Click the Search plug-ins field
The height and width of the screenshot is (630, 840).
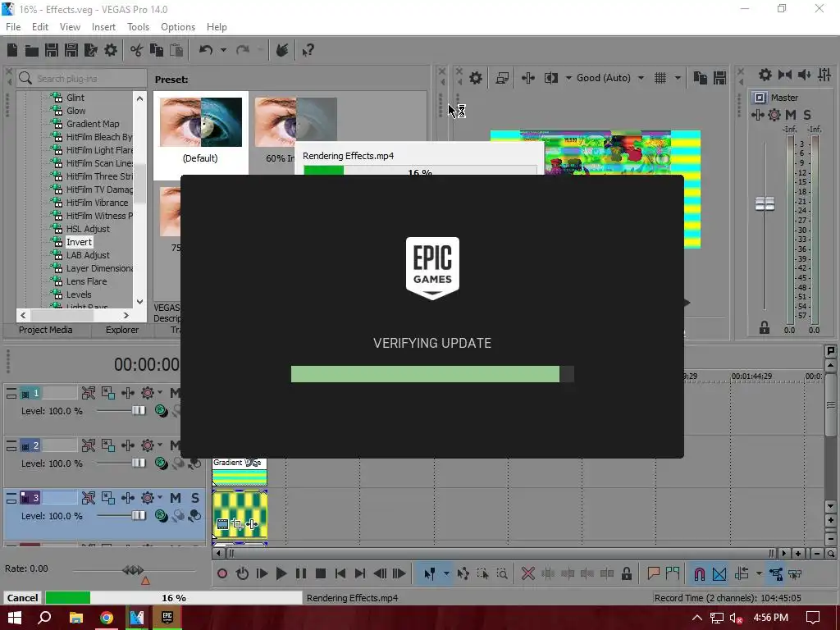[x=81, y=79]
